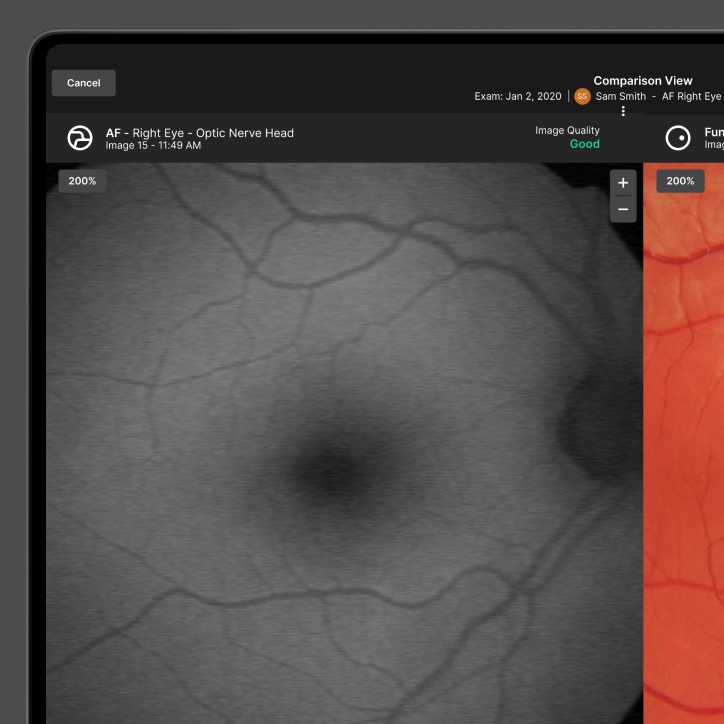Screen dimensions: 724x724
Task: Click the orange fundus photo panel
Action: pos(683,443)
